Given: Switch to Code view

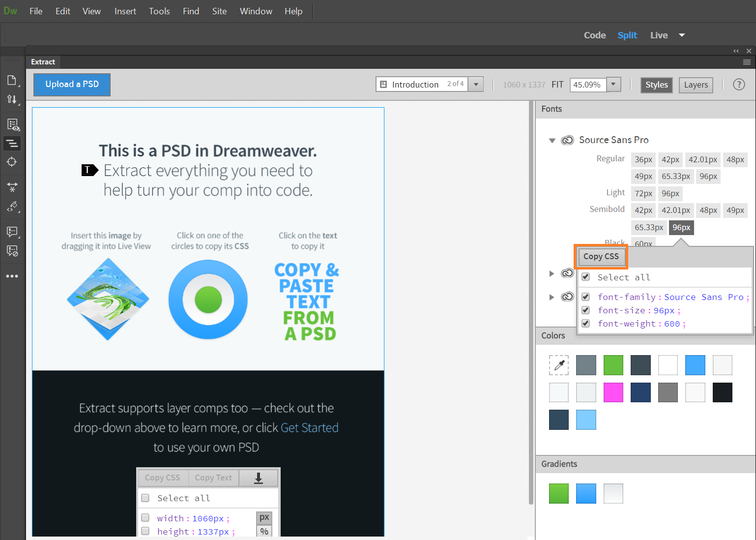Looking at the screenshot, I should [x=594, y=35].
